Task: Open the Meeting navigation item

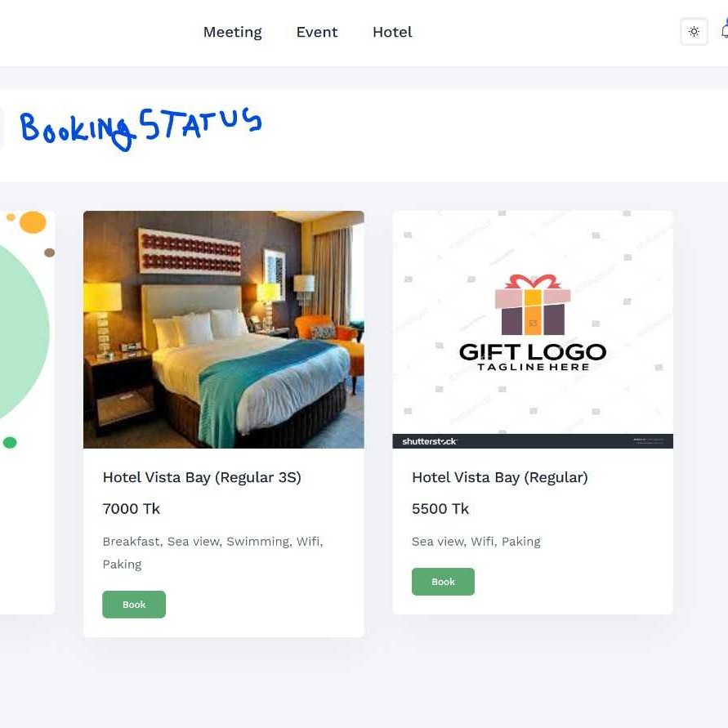Action: point(233,32)
